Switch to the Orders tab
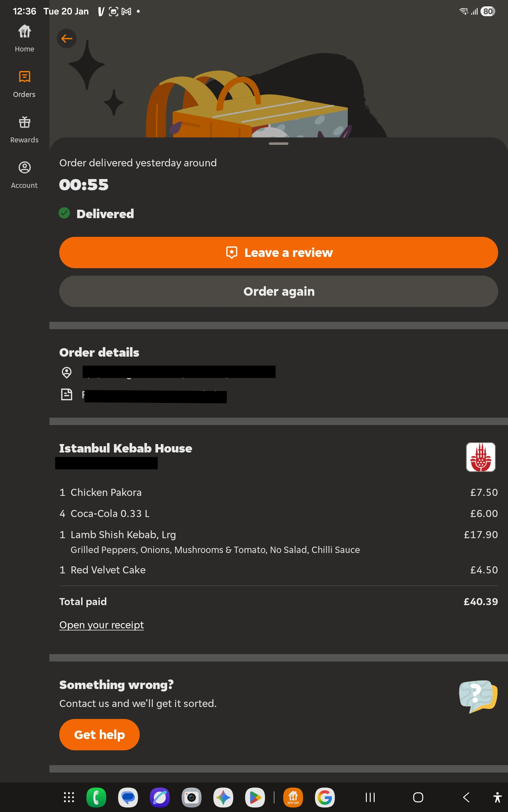The height and width of the screenshot is (812, 508). (x=24, y=84)
